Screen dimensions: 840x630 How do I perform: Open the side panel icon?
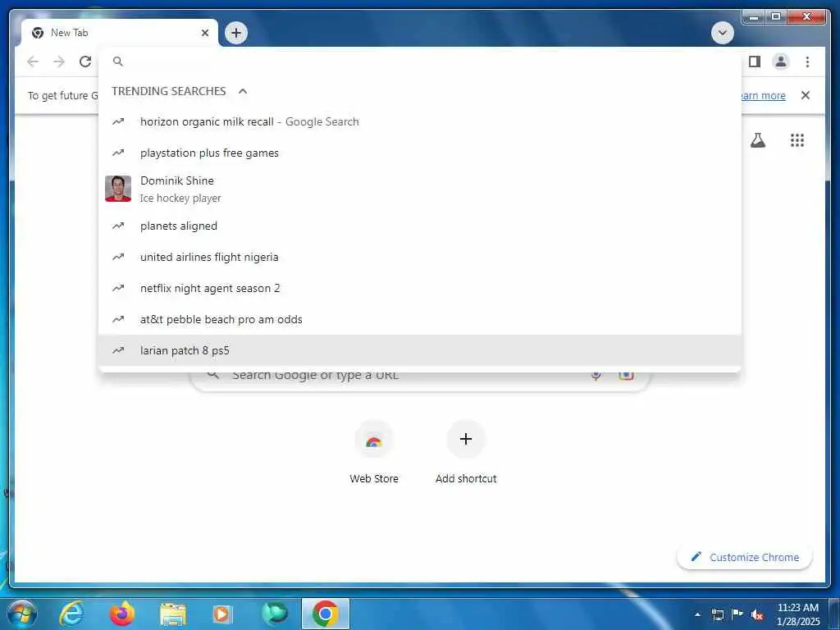pos(755,62)
